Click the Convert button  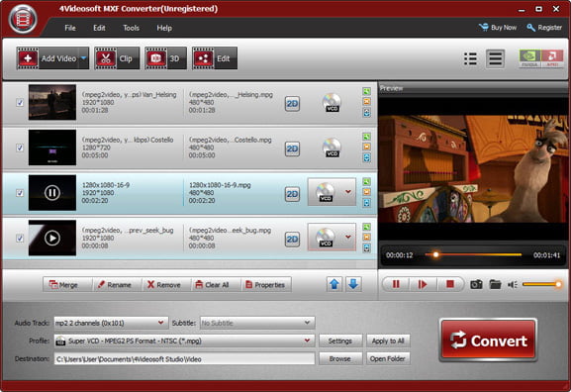point(488,341)
